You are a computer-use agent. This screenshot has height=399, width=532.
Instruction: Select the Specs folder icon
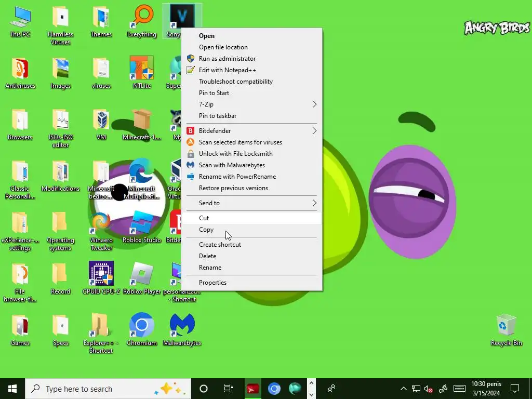[60, 329]
